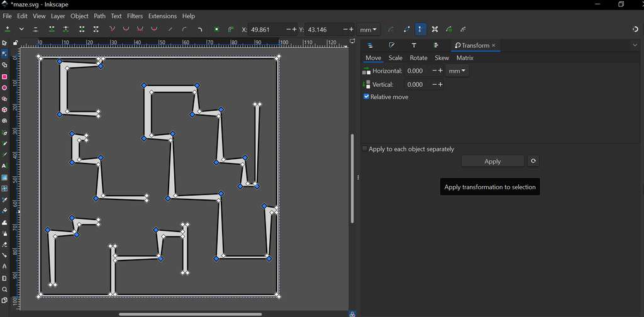Open the Layers and Objects panel tab
The width and height of the screenshot is (644, 317).
pos(370,45)
